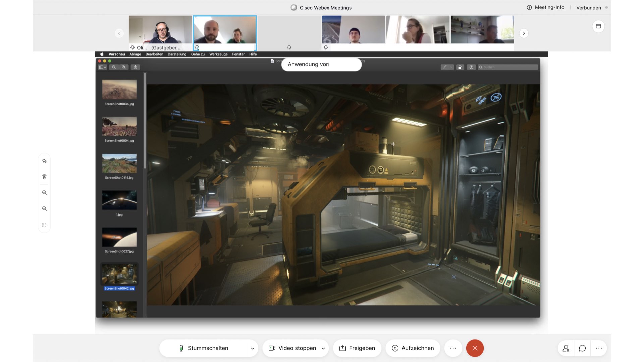644x362 pixels.
Task: Click the Vorschau sidebar scrollbar
Action: (145, 121)
